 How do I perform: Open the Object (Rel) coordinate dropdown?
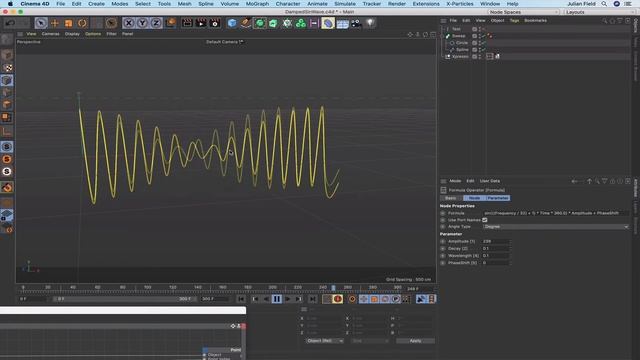click(x=324, y=341)
